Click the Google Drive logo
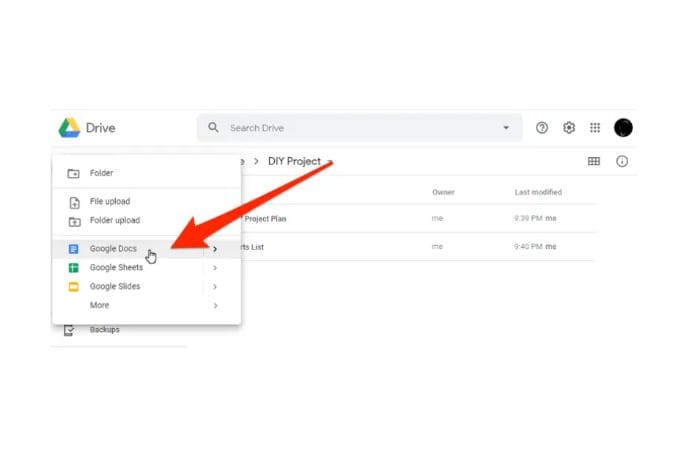 coord(69,128)
